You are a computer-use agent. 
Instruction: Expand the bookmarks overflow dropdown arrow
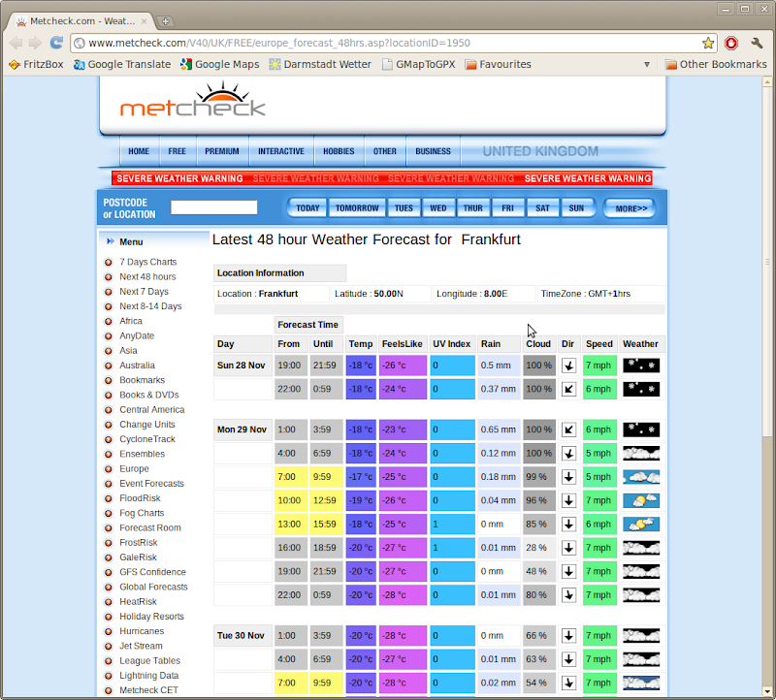(x=647, y=64)
